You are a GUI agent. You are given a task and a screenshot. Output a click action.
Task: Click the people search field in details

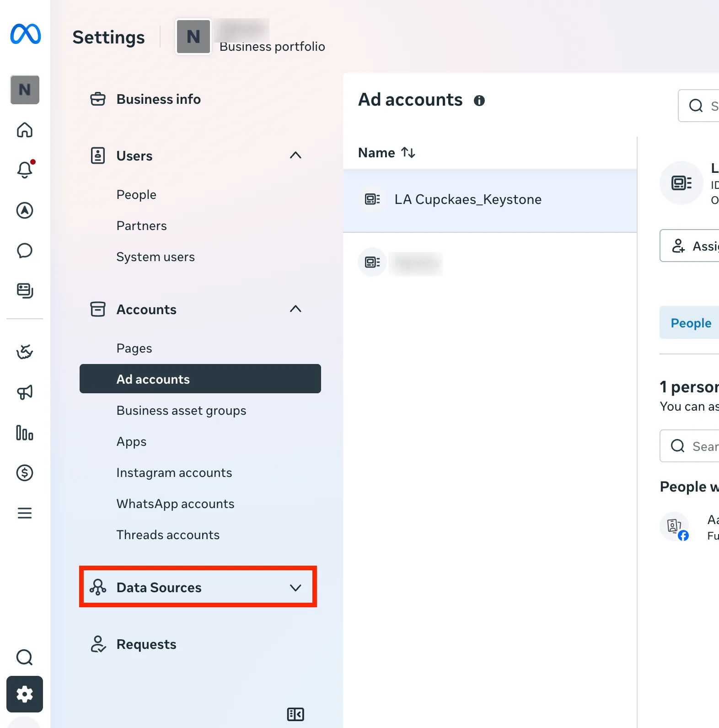point(690,446)
